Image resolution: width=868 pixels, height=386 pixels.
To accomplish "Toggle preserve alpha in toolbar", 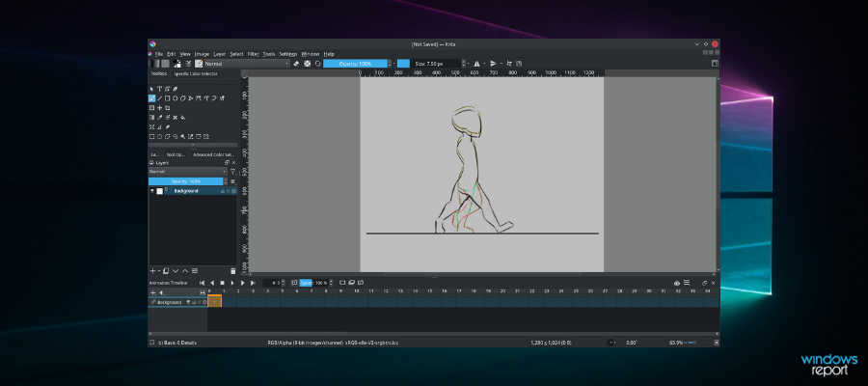I will [x=308, y=64].
